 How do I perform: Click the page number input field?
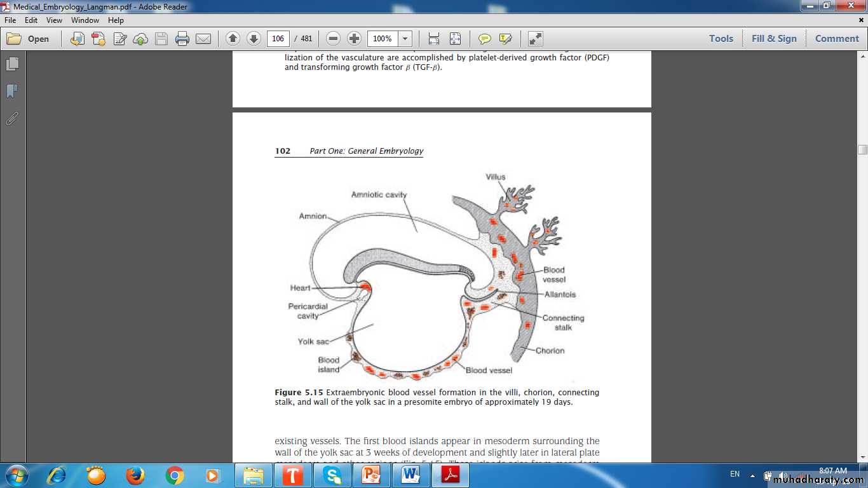(278, 39)
